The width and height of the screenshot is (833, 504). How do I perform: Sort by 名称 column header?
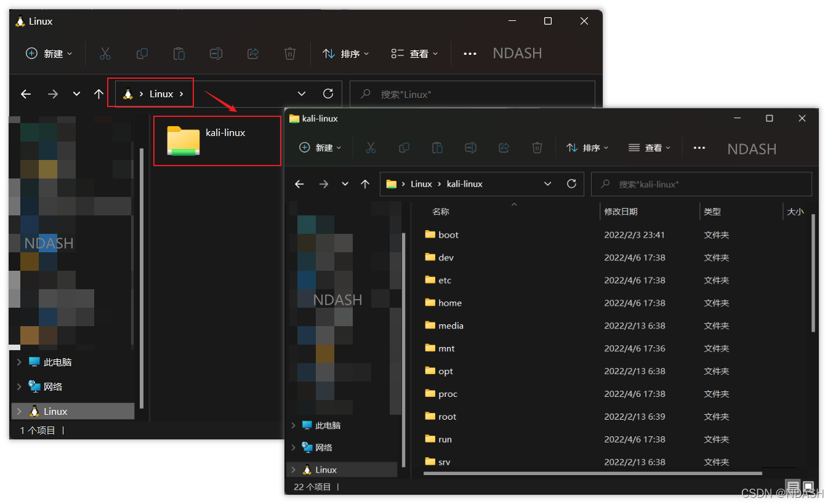[441, 212]
